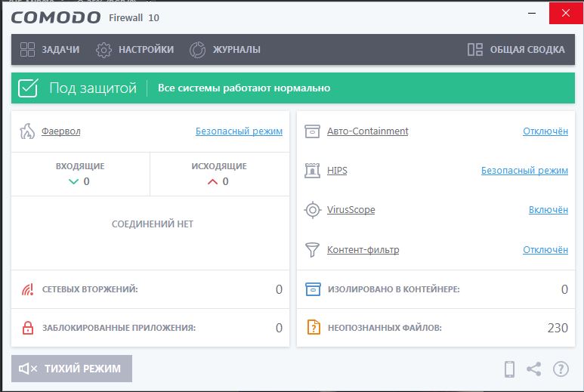The width and height of the screenshot is (584, 392).
Task: Open the unrecognized files count 230
Action: click(x=558, y=328)
